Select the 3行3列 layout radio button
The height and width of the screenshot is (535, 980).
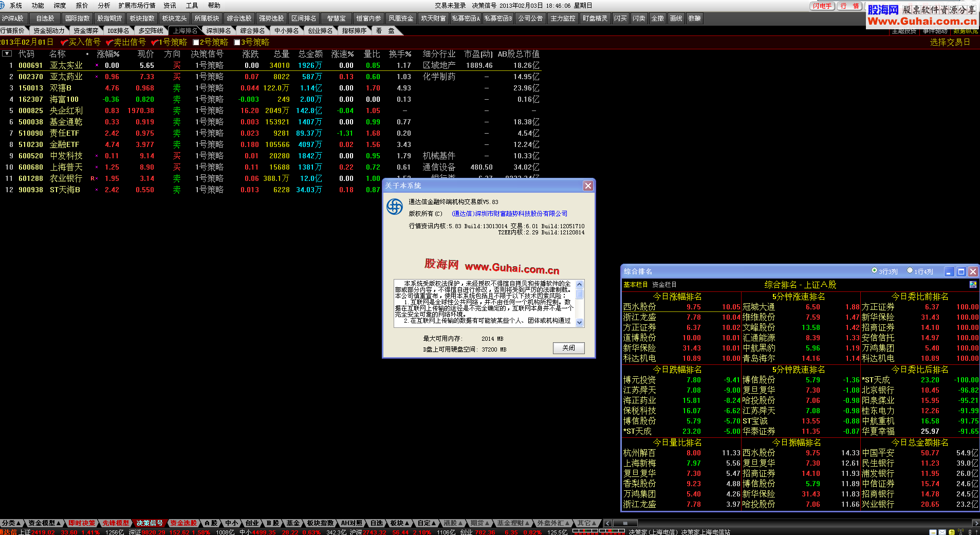point(874,271)
